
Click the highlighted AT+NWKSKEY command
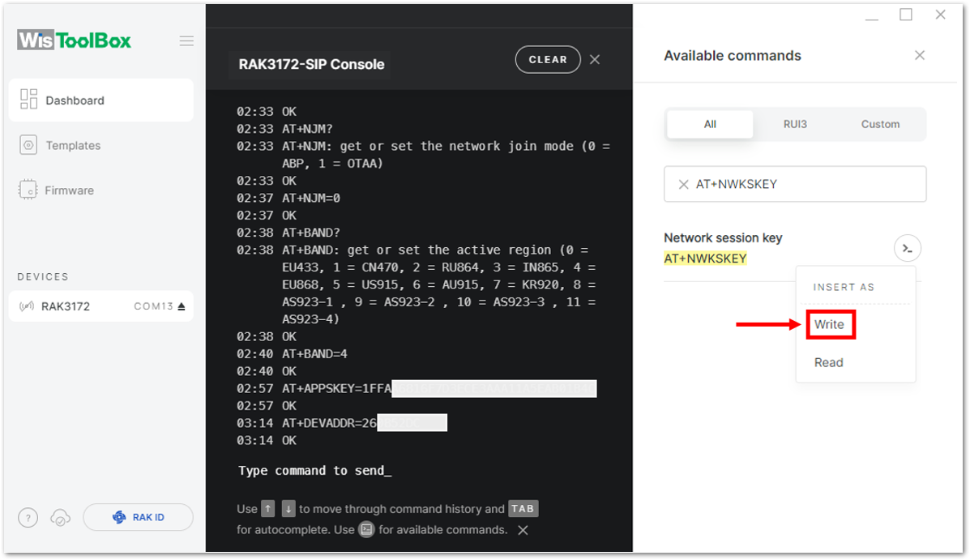tap(705, 259)
